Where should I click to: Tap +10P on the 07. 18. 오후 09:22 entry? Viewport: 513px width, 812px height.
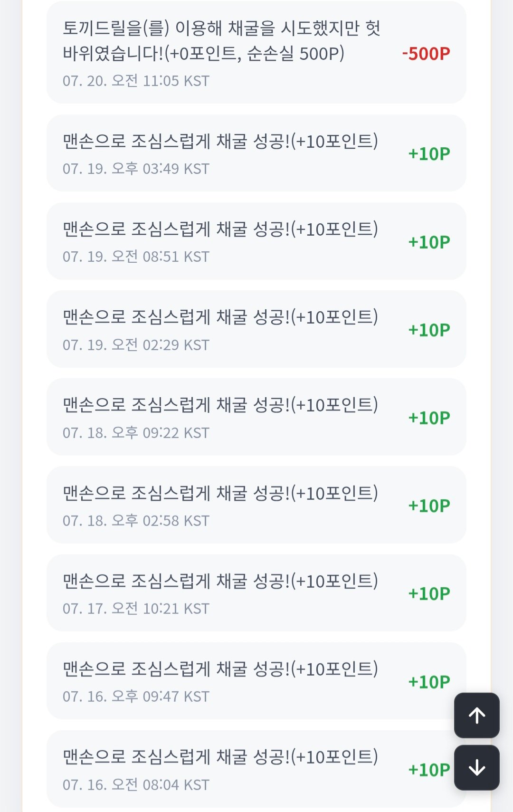pos(429,418)
